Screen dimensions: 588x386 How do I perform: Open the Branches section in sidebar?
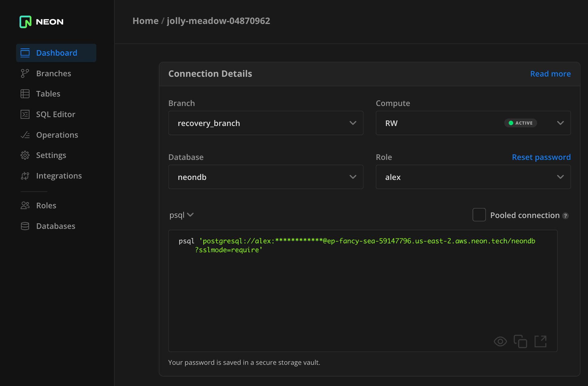53,73
